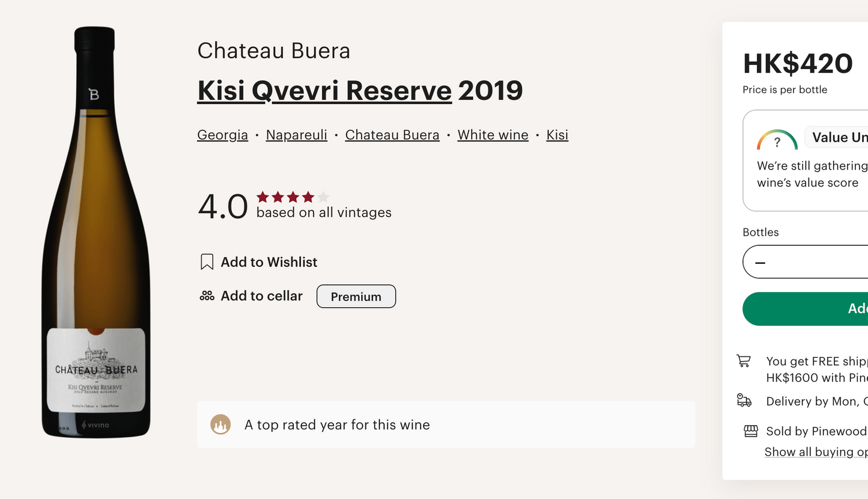
Task: Decrease bottle quantity with minus button
Action: pos(760,263)
